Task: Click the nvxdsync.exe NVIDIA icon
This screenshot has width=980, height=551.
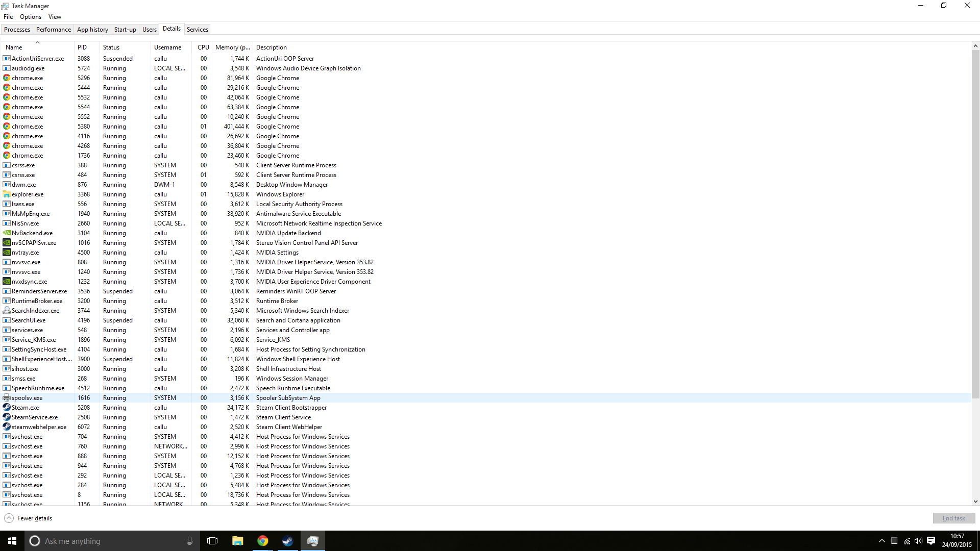Action: (7, 282)
